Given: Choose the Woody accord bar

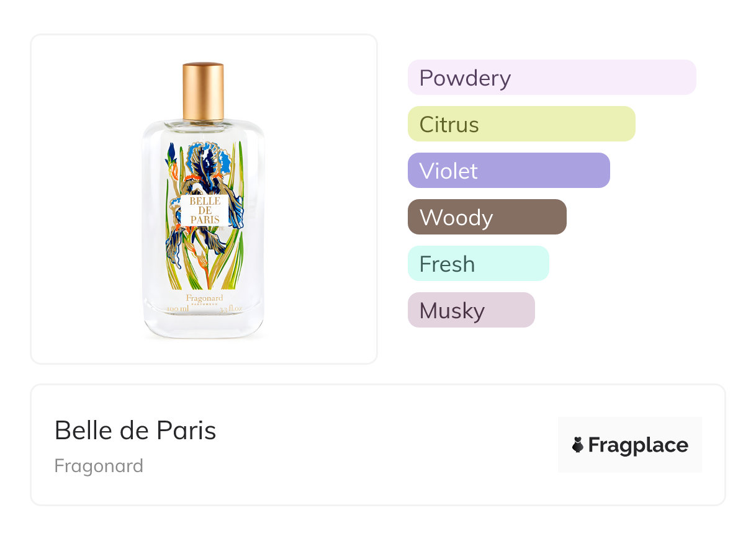Looking at the screenshot, I should click(x=487, y=217).
